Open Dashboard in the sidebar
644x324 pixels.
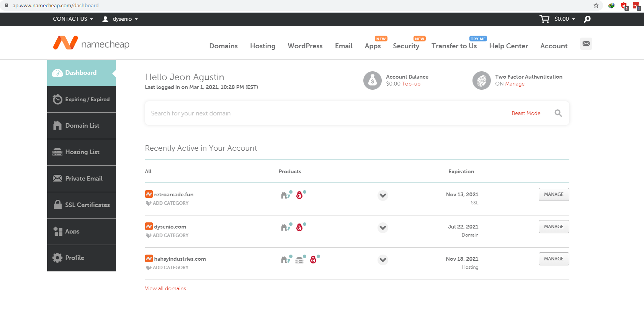click(x=82, y=73)
